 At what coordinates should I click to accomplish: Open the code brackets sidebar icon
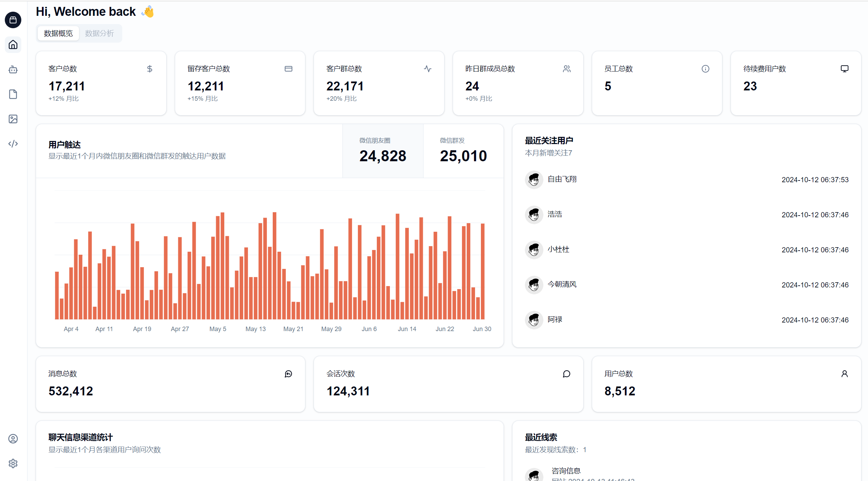coord(13,144)
